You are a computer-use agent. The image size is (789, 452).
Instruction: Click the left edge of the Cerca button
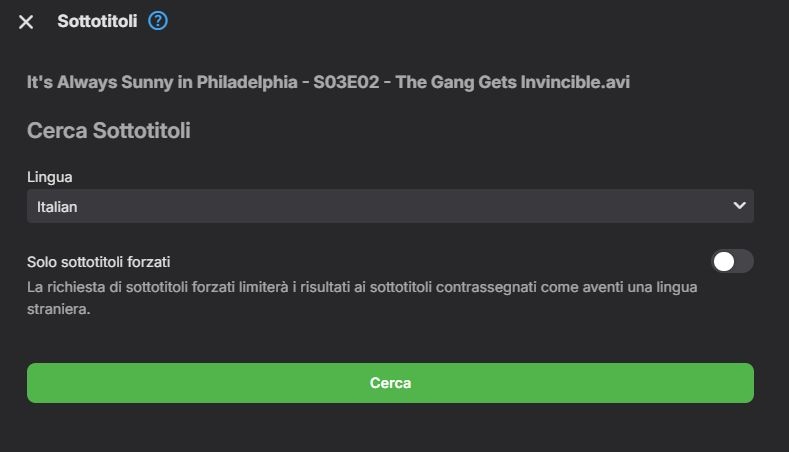tap(35, 383)
